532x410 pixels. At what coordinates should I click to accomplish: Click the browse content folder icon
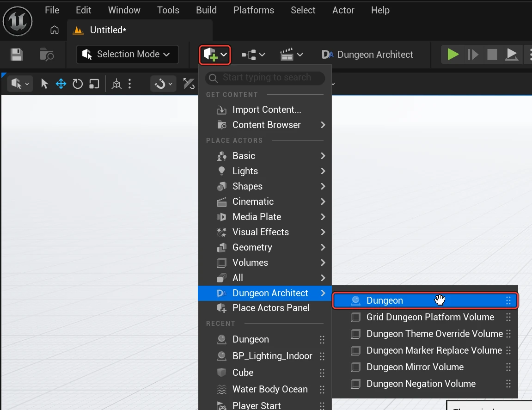click(47, 54)
